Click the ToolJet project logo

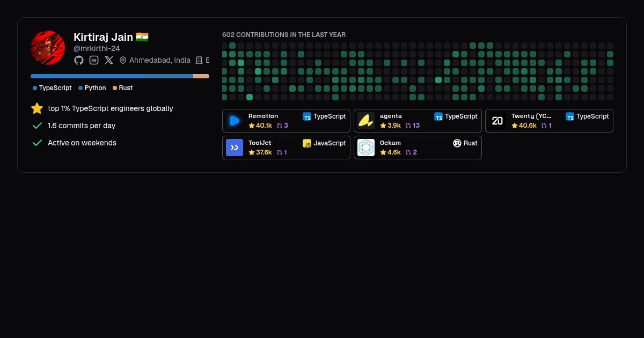(235, 148)
